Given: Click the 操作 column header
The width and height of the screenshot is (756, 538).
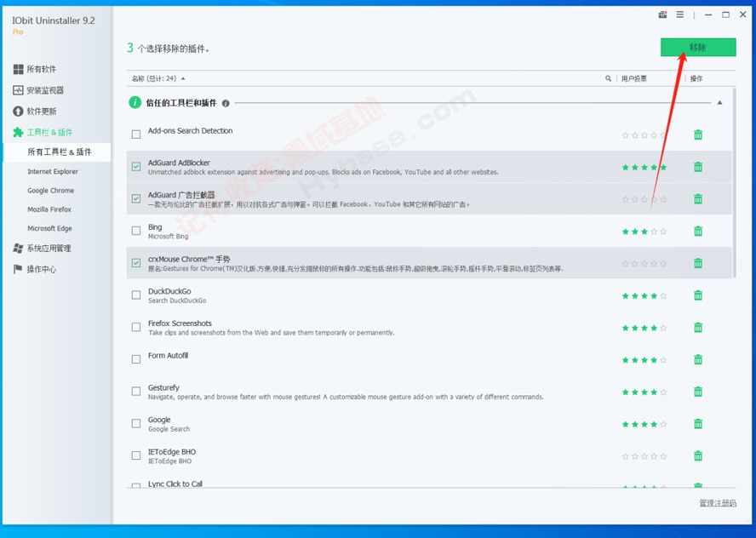Looking at the screenshot, I should [x=696, y=78].
